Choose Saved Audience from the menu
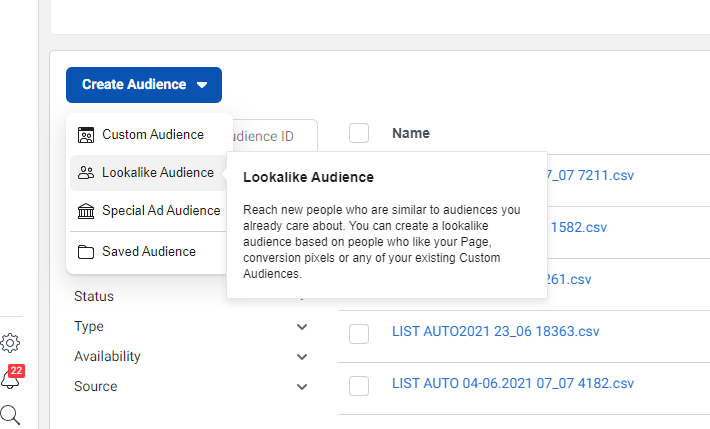710x429 pixels. (x=149, y=252)
